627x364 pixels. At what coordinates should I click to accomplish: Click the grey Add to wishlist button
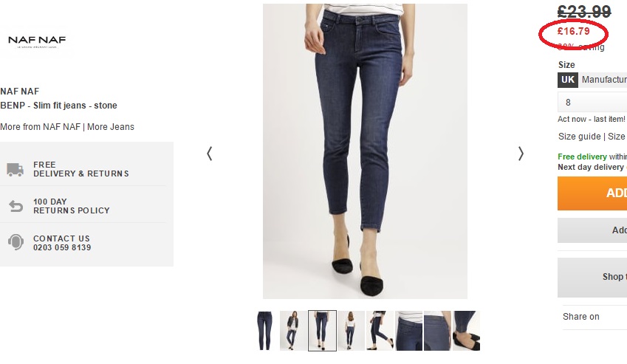click(592, 230)
